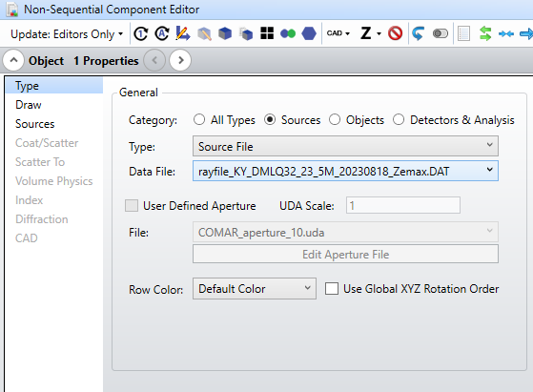This screenshot has height=392, width=533.
Task: Click the black four-square grid icon
Action: click(x=267, y=33)
